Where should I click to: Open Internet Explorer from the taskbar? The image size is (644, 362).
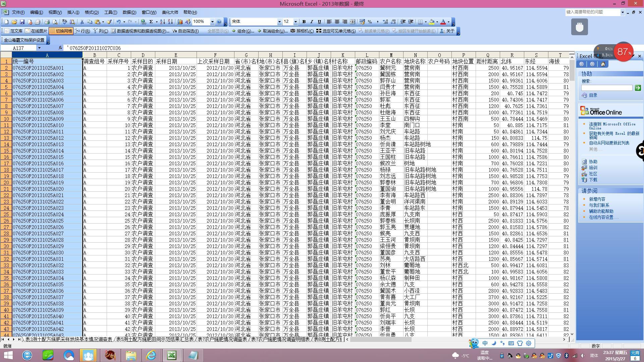[151, 355]
